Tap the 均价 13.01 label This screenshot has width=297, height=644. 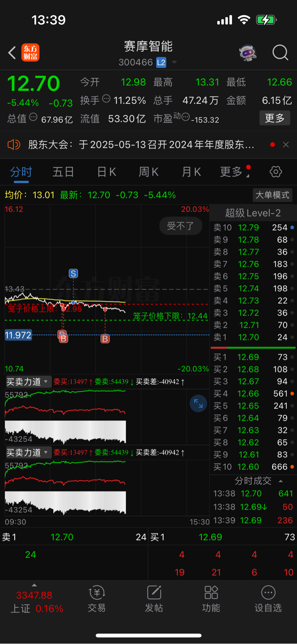(x=30, y=195)
